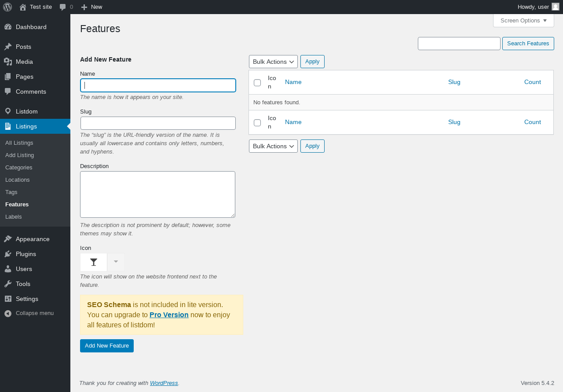The image size is (563, 392).
Task: Open the top Bulk Actions dropdown
Action: [273, 62]
